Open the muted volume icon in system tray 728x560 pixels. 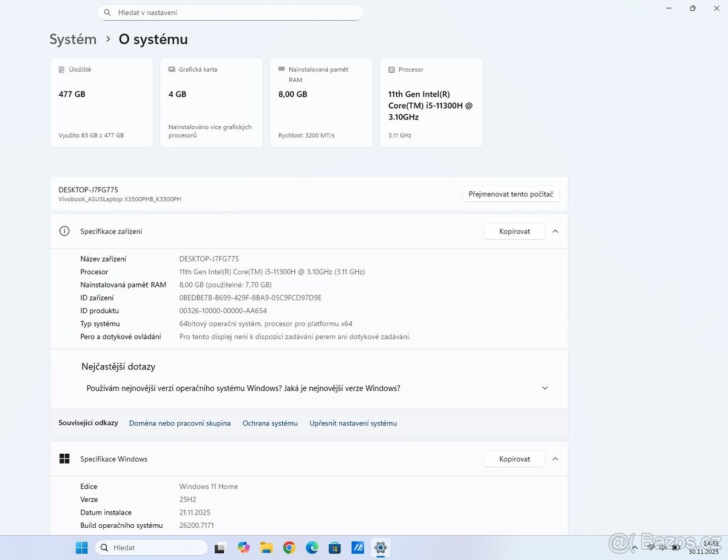pyautogui.click(x=663, y=547)
